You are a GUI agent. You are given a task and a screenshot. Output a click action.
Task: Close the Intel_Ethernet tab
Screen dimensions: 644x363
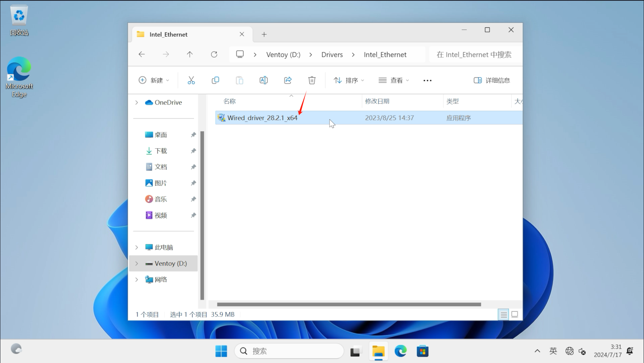(x=242, y=34)
